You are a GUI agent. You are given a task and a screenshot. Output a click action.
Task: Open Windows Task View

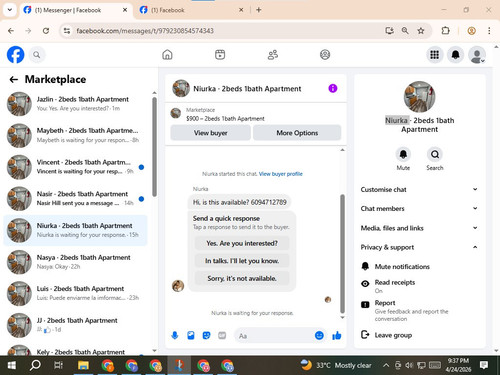pos(58,365)
